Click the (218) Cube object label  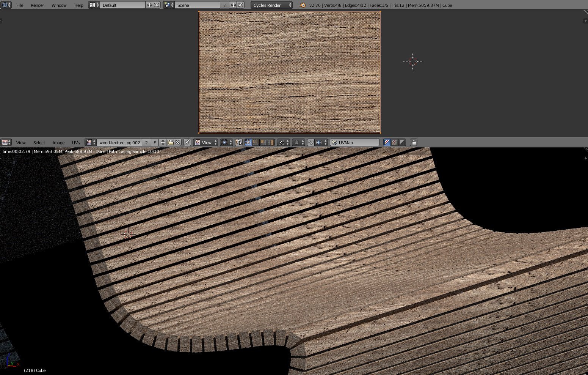34,370
